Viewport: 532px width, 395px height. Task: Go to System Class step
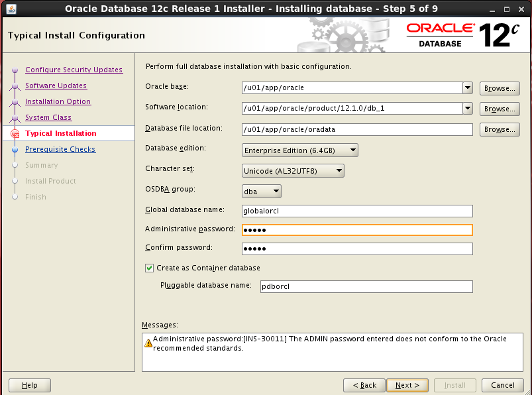[48, 117]
